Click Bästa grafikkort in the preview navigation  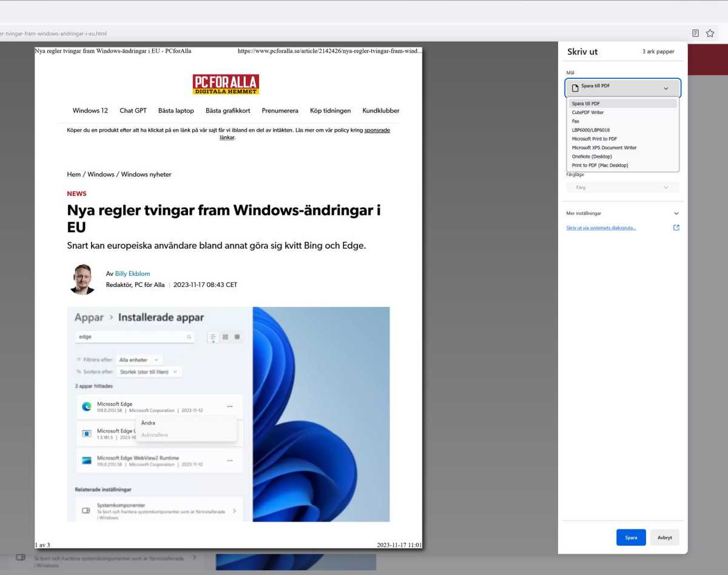coord(228,110)
